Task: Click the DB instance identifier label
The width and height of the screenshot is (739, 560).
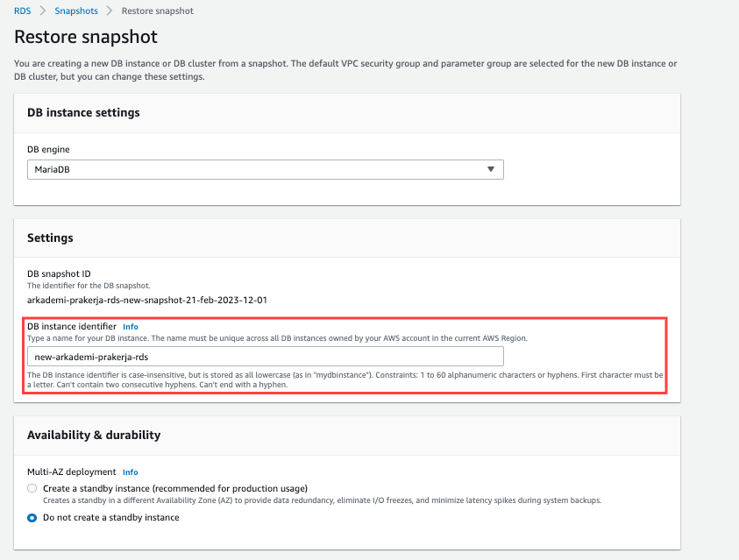Action: click(72, 327)
